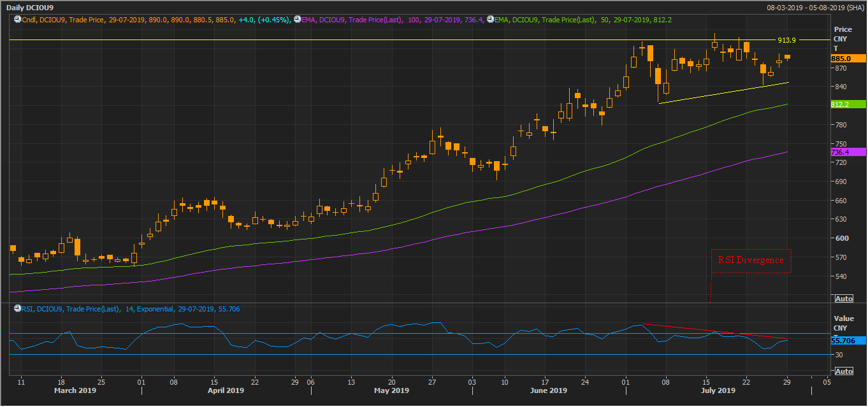The image size is (868, 407).
Task: Click the green EMA 50 legend text
Action: pos(582,20)
